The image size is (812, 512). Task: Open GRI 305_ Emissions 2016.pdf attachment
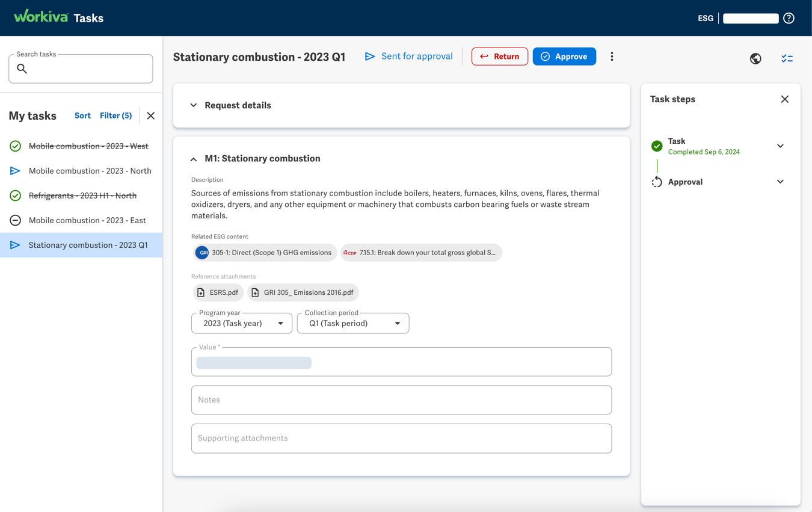[x=303, y=292]
